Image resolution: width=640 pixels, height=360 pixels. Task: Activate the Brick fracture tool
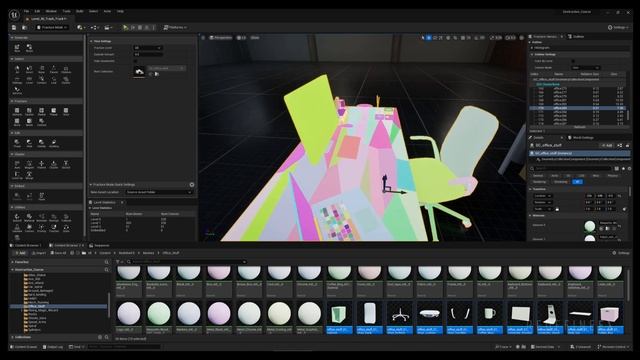(17, 122)
